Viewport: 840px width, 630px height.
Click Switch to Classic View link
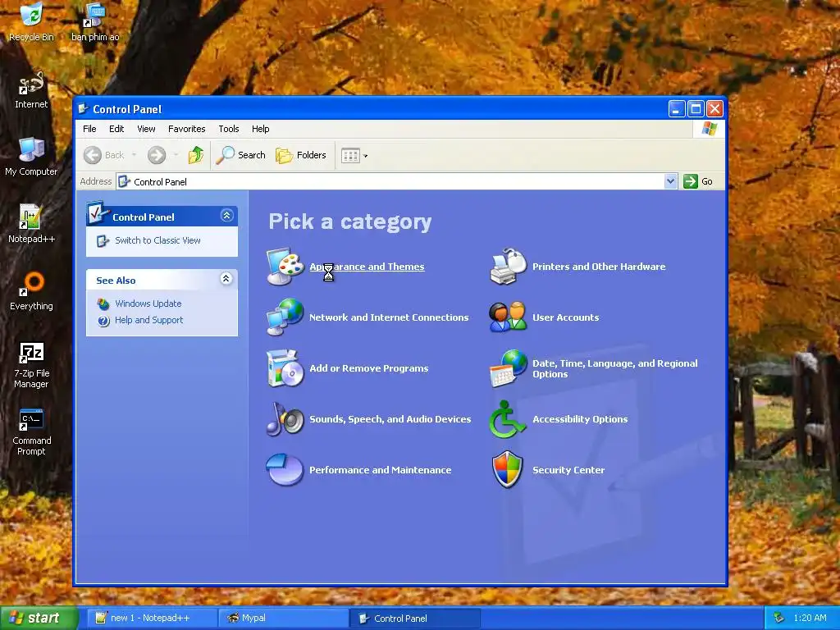[x=157, y=240]
